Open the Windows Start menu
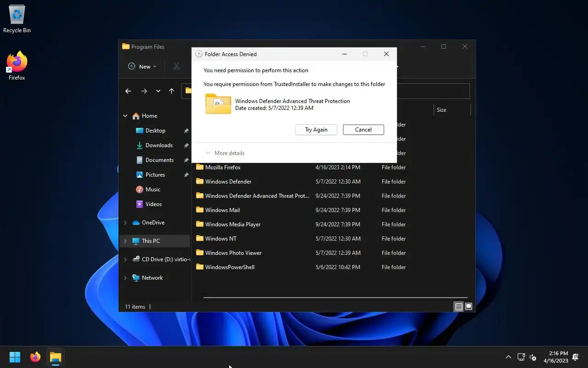 [15, 357]
